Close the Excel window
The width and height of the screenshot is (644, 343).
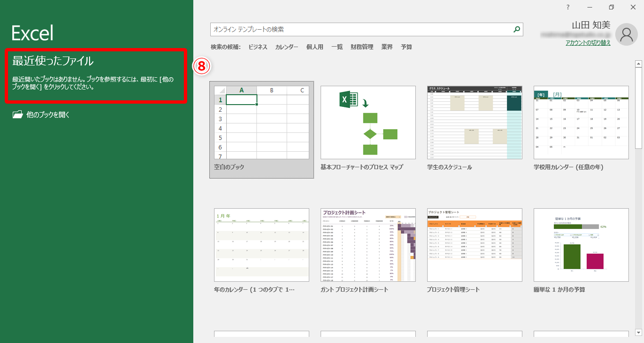[633, 7]
